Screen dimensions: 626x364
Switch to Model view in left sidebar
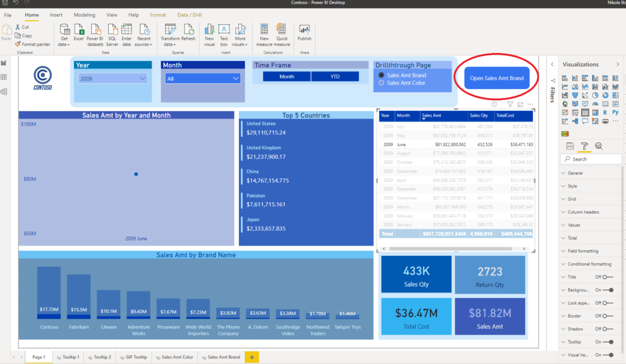(x=4, y=92)
